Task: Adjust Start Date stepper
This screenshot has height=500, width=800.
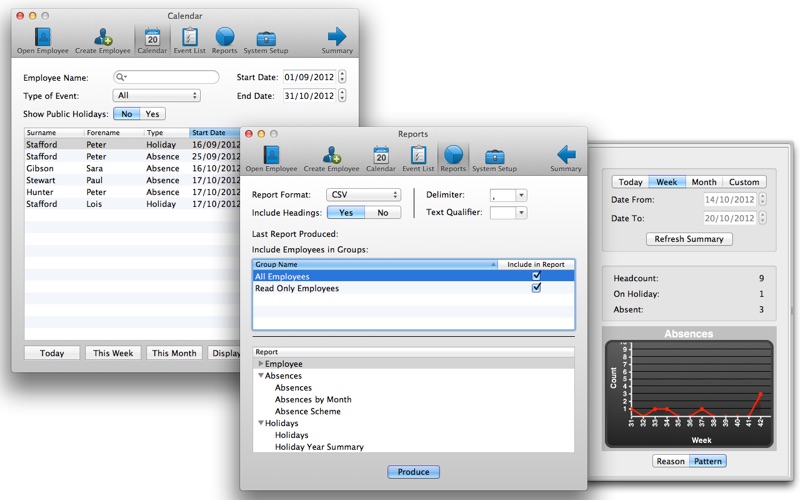Action: tap(342, 77)
